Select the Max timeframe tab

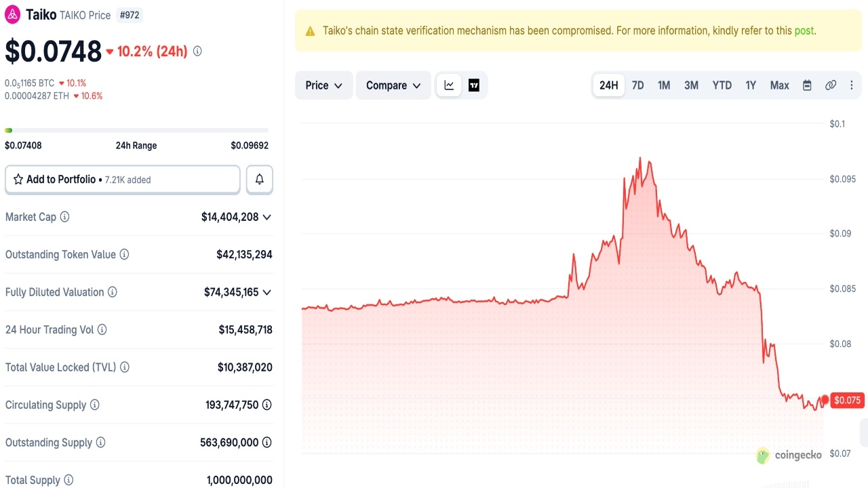pyautogui.click(x=780, y=85)
